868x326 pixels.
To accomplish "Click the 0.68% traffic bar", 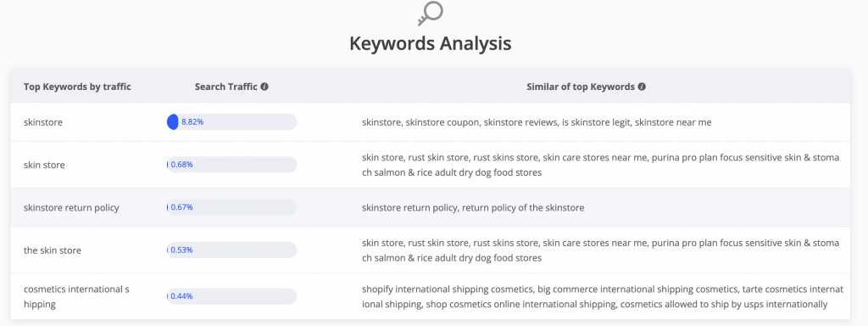I will 232,165.
